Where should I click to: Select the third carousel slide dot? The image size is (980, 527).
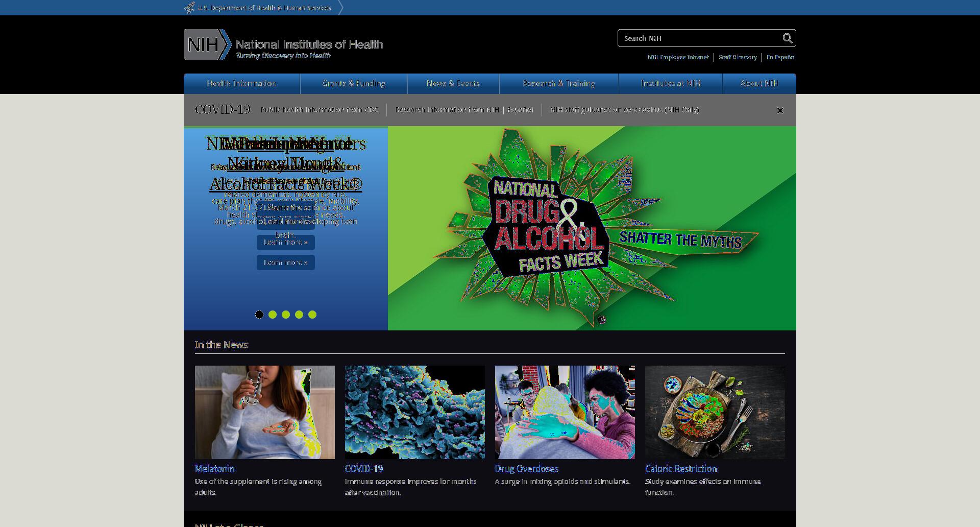click(286, 315)
